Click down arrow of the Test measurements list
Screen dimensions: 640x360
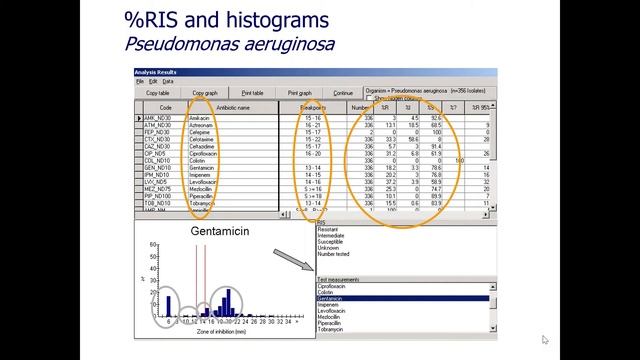[x=493, y=328]
